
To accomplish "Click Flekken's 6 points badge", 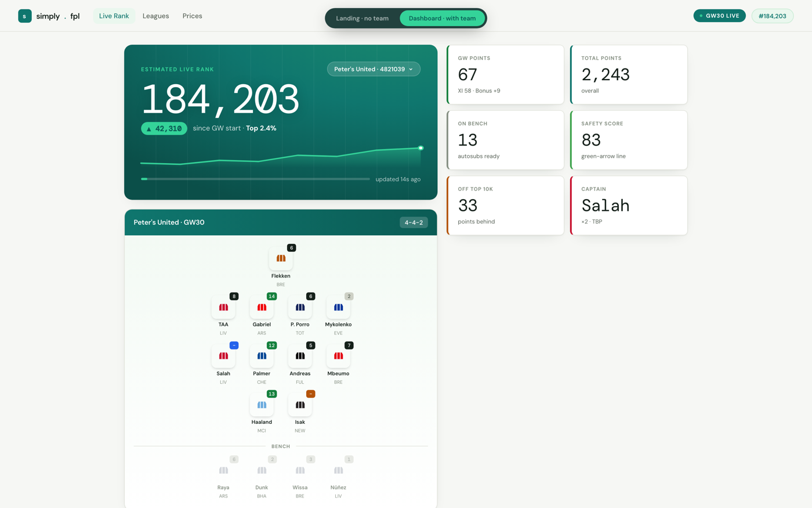I will click(291, 248).
